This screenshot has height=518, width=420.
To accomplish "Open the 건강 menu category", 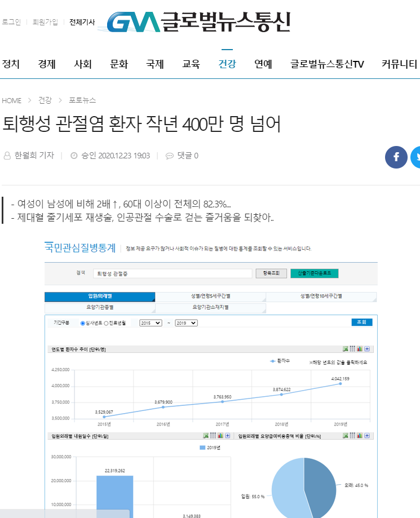I will 227,64.
